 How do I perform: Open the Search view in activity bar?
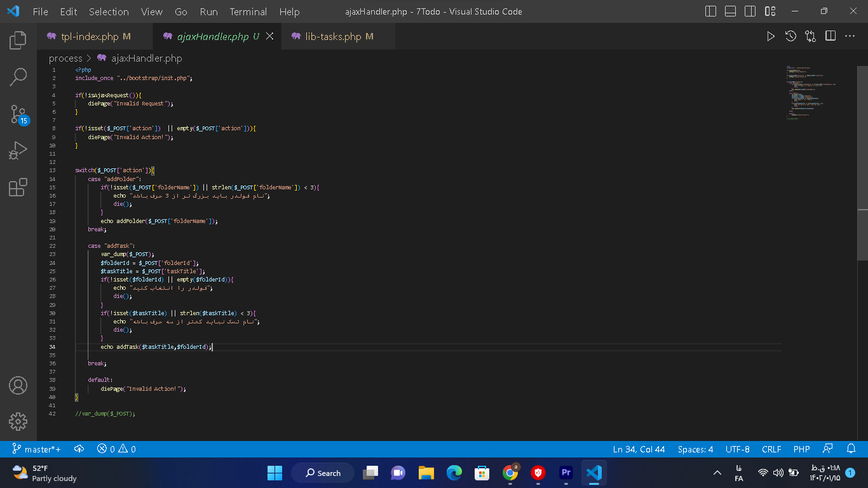pos(18,78)
